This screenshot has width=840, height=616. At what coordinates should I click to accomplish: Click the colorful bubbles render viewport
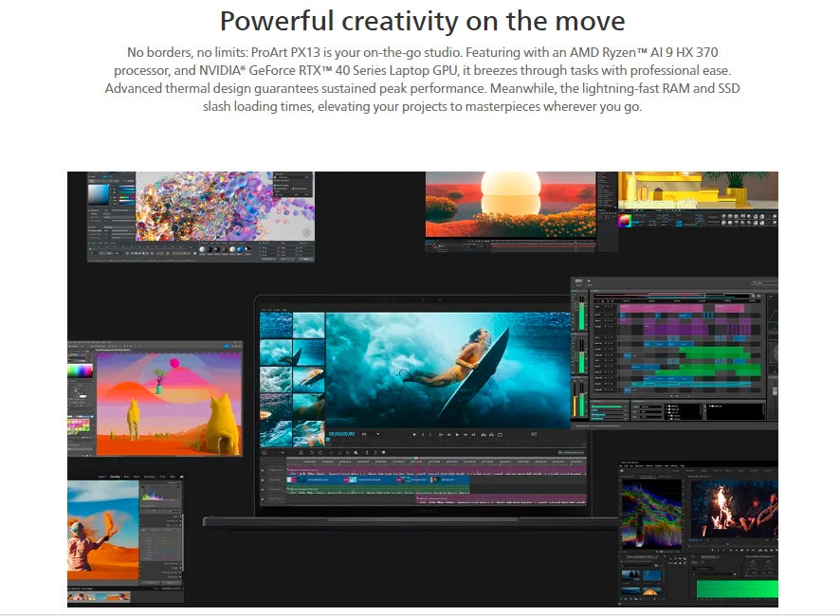225,207
